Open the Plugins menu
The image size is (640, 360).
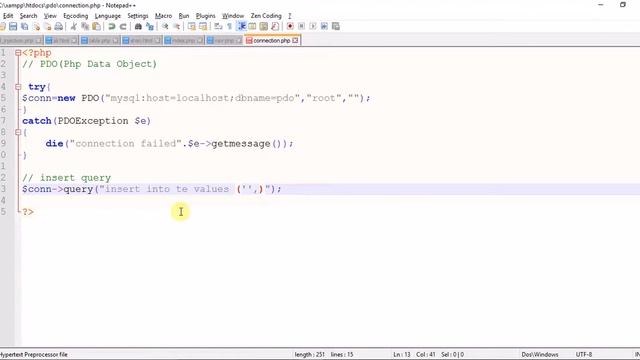pos(205,16)
